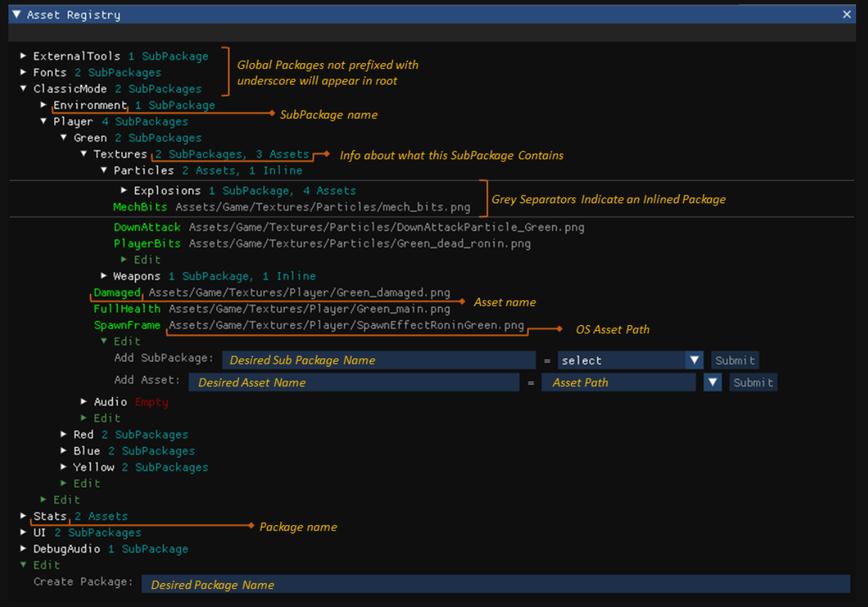Screen dimensions: 868x607
Task: Expand the Blue subpackage
Action: coord(64,451)
